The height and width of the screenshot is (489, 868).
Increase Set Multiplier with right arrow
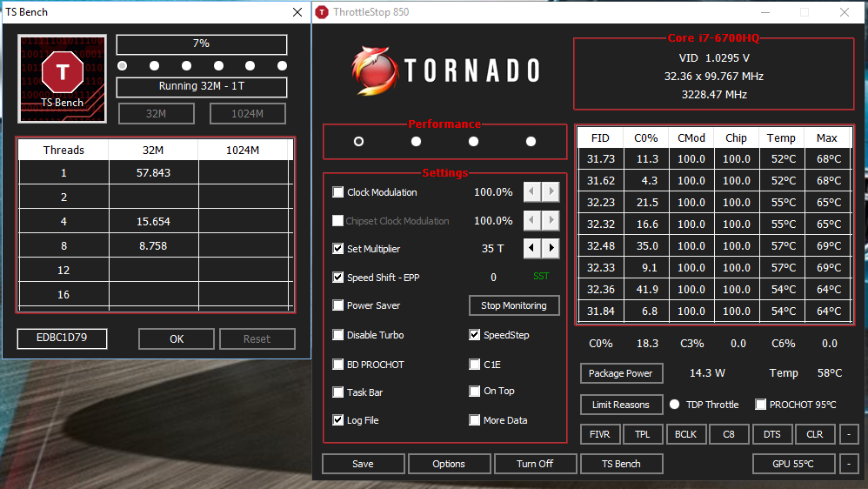point(551,248)
